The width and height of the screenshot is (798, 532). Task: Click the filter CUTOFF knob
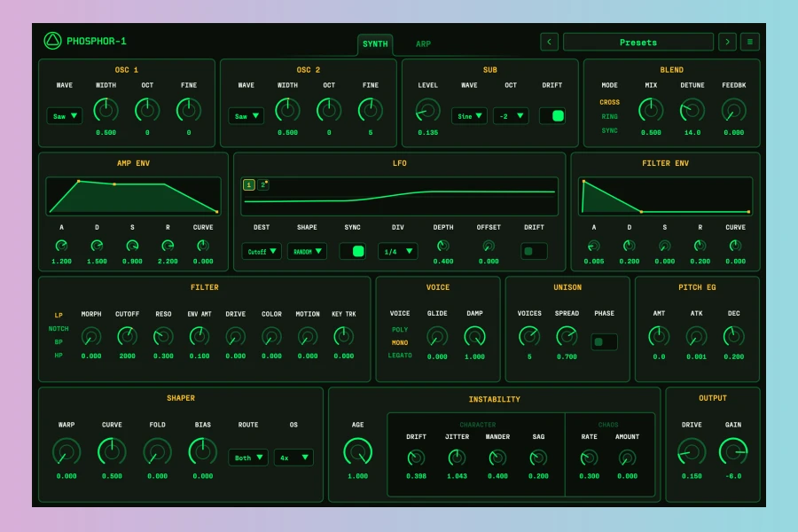127,337
